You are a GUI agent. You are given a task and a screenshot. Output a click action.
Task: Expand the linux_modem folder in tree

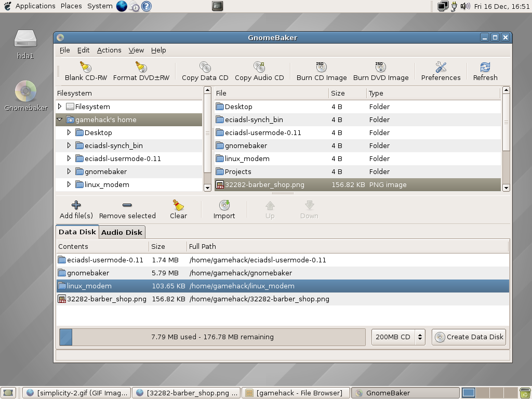[x=69, y=184]
